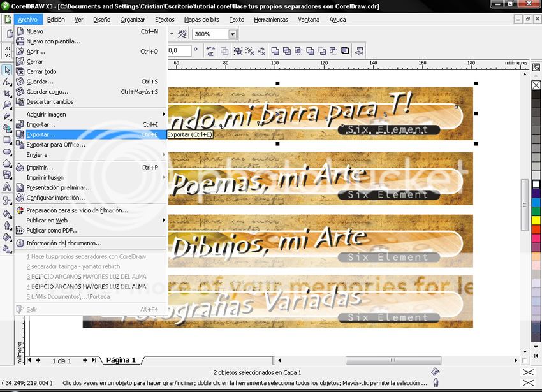Select the Basic shapes tool
Viewport: 542px width, 392px height.
click(x=7, y=175)
